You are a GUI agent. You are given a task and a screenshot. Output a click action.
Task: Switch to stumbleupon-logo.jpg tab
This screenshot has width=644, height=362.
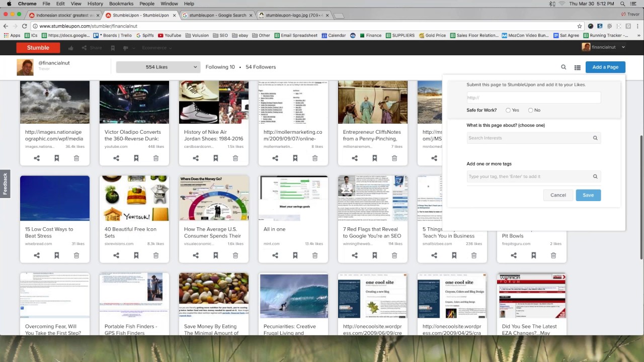(293, 15)
